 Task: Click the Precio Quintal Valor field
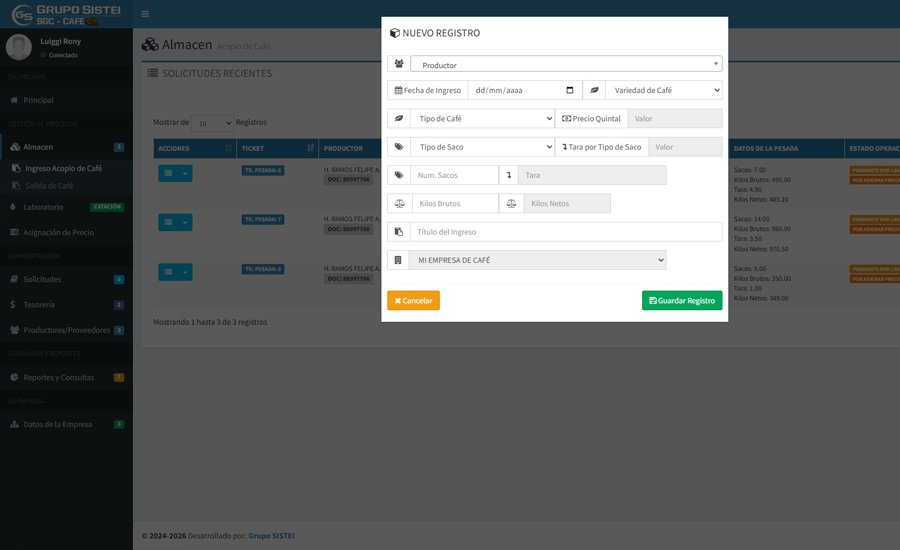(x=674, y=118)
